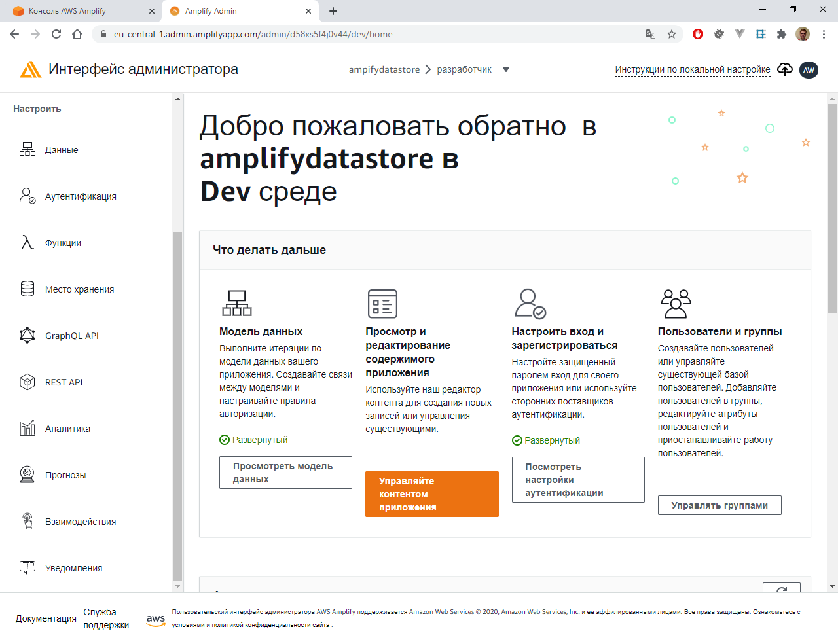This screenshot has height=644, width=838.
Task: Click the cloud upload deploy icon
Action: (x=784, y=69)
